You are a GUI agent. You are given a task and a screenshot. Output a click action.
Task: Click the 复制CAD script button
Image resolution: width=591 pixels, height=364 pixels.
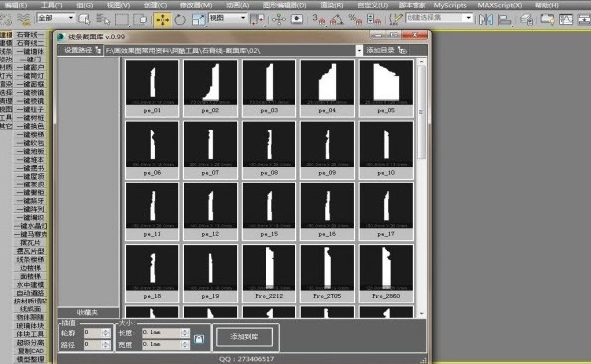(30, 351)
